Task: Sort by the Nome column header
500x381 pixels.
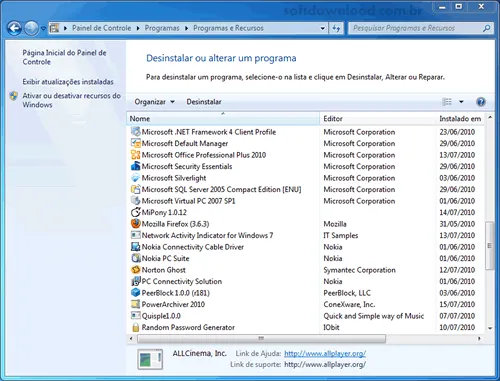Action: [x=223, y=119]
